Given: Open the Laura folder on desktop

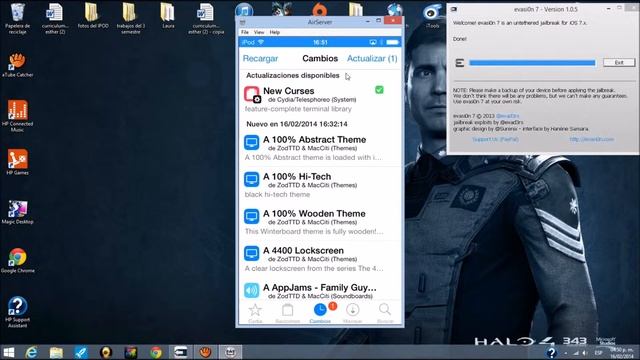Looking at the screenshot, I should [168, 16].
